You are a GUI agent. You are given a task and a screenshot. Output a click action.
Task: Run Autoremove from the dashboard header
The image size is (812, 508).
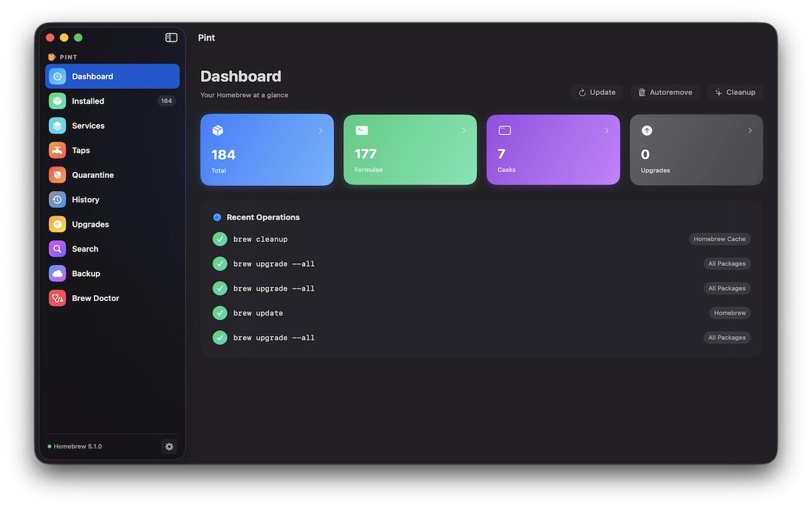665,92
